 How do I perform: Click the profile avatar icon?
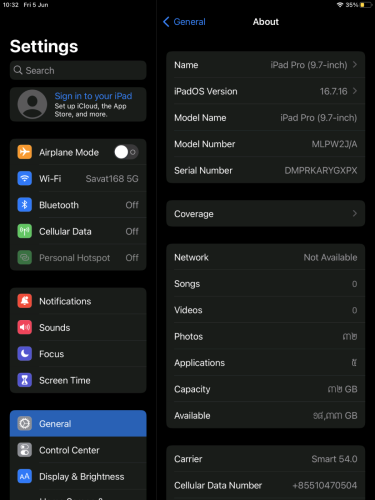click(x=32, y=104)
